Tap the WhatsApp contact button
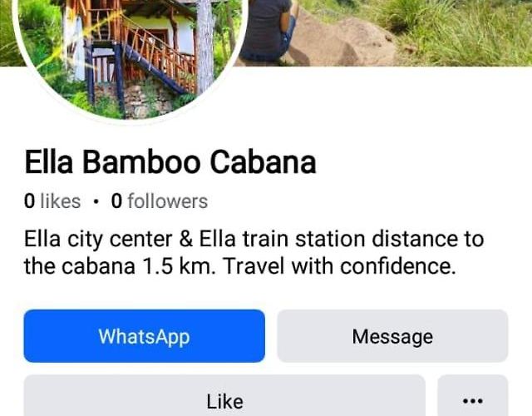The height and width of the screenshot is (416, 532). 144,336
